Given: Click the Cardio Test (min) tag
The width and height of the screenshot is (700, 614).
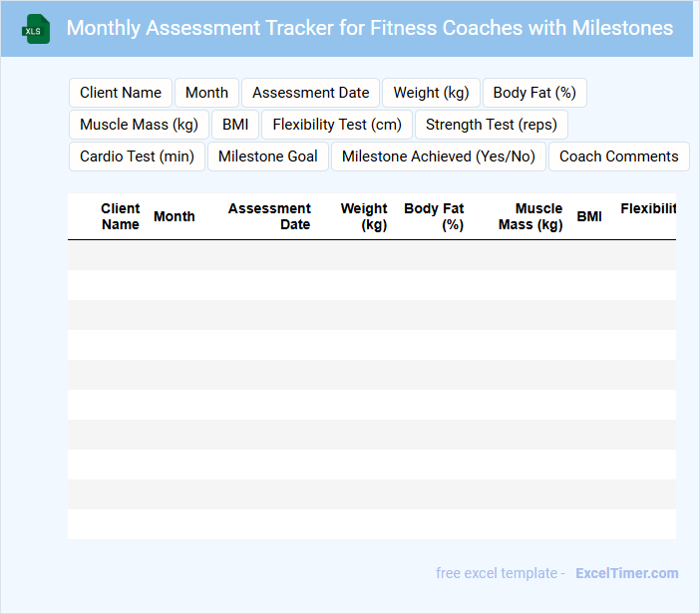Looking at the screenshot, I should [137, 156].
